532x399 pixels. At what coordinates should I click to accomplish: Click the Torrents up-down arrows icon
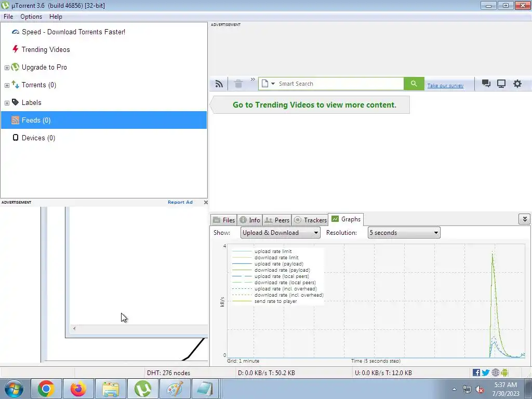tap(15, 85)
